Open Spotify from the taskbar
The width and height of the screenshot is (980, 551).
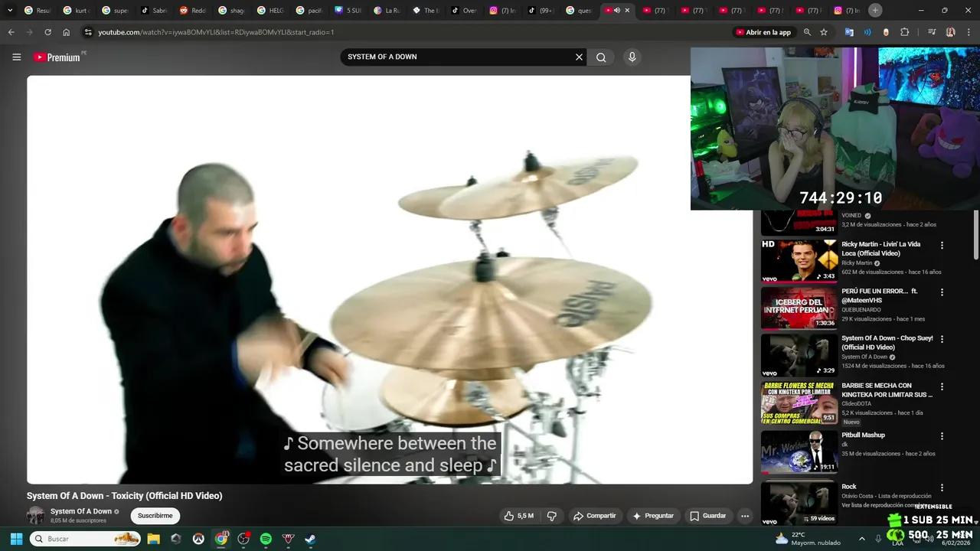[x=266, y=539]
